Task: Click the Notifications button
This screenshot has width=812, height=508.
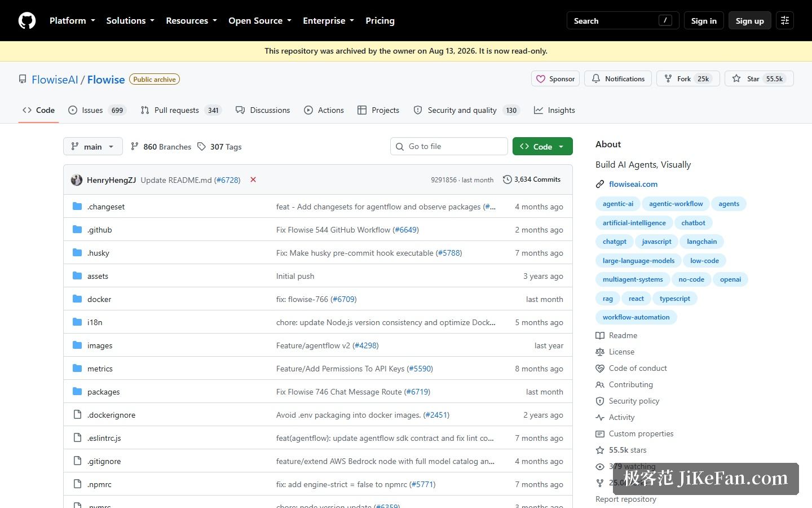Action: [618, 78]
